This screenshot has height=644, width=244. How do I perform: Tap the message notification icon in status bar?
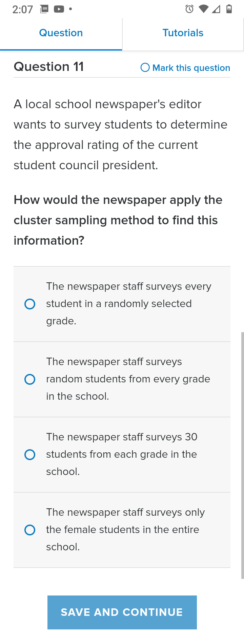[44, 9]
